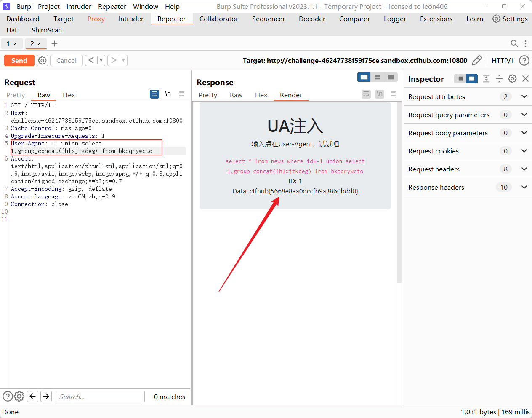Jump to next search match arrow
Screen dimensions: 532x418
46,396
